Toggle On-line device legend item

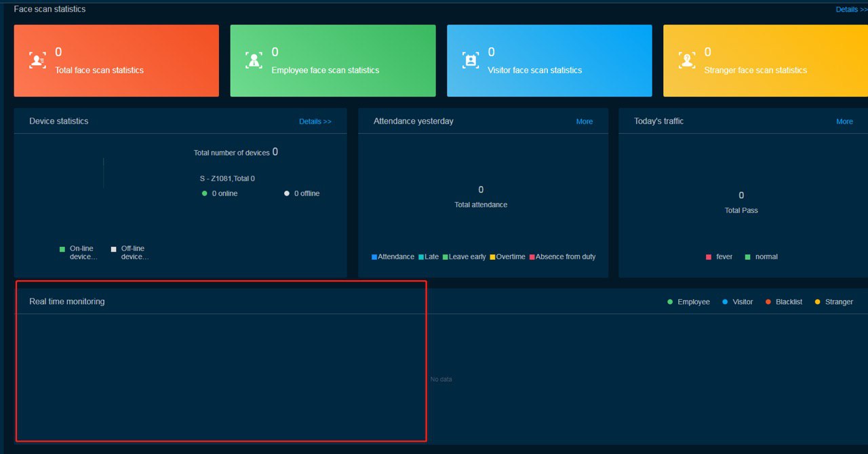tap(79, 252)
